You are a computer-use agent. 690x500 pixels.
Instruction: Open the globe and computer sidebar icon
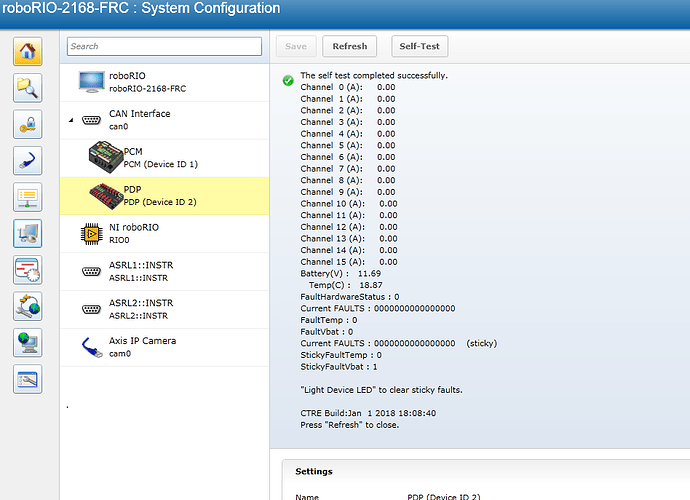tap(28, 342)
